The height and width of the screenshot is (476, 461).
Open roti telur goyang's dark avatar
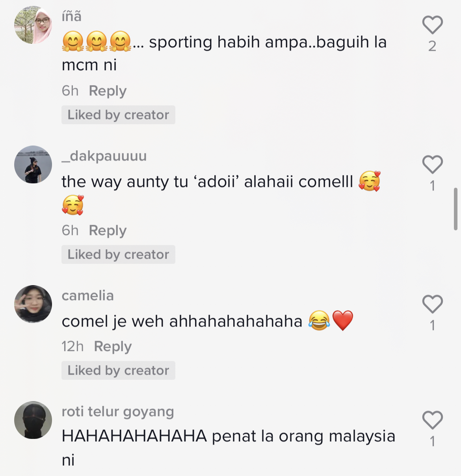(33, 420)
